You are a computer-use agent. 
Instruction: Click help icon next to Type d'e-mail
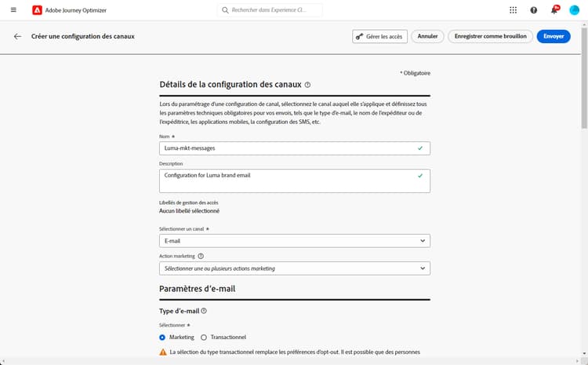point(204,312)
